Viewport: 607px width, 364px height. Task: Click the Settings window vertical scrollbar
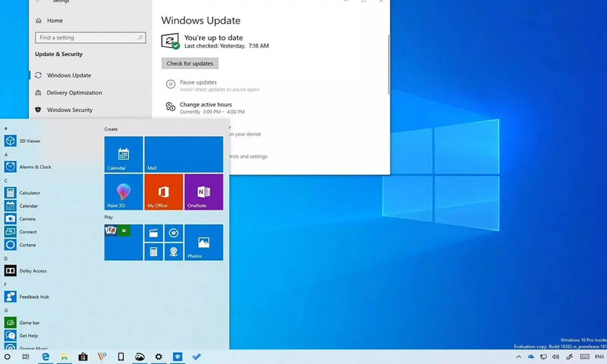click(x=388, y=64)
